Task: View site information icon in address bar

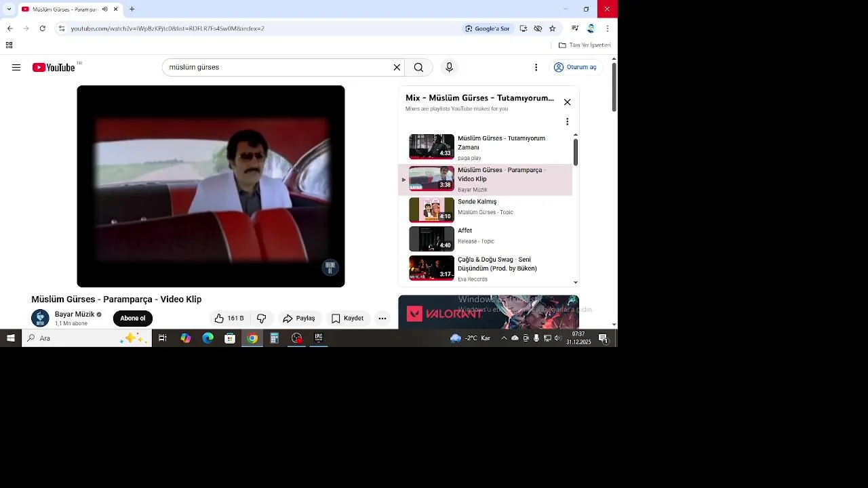Action: pyautogui.click(x=61, y=28)
